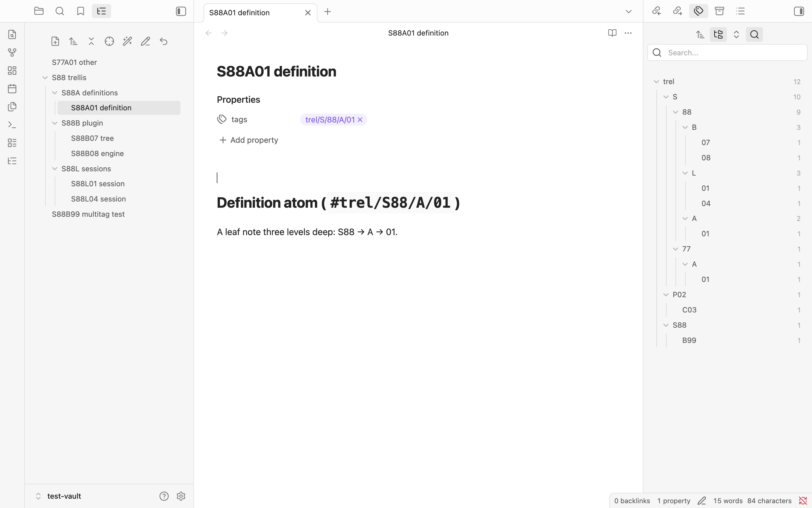The height and width of the screenshot is (508, 812).
Task: Switch to reading view book icon
Action: [612, 33]
